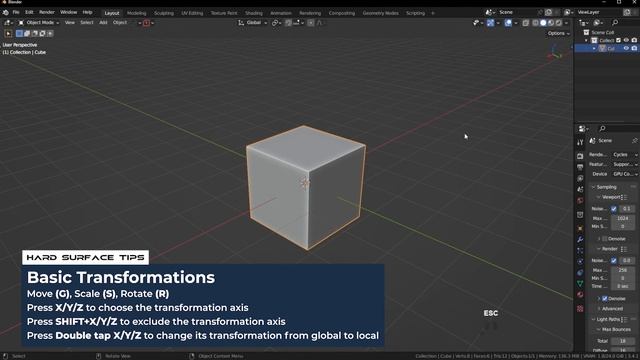Open the File menu
This screenshot has width=640, height=360.
click(x=16, y=12)
